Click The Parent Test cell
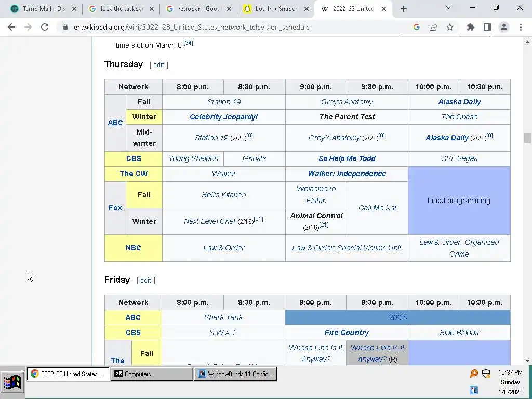This screenshot has height=399, width=532. (347, 117)
